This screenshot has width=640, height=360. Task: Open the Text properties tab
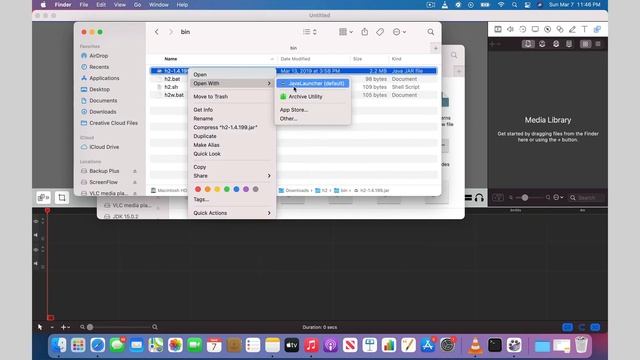(584, 29)
